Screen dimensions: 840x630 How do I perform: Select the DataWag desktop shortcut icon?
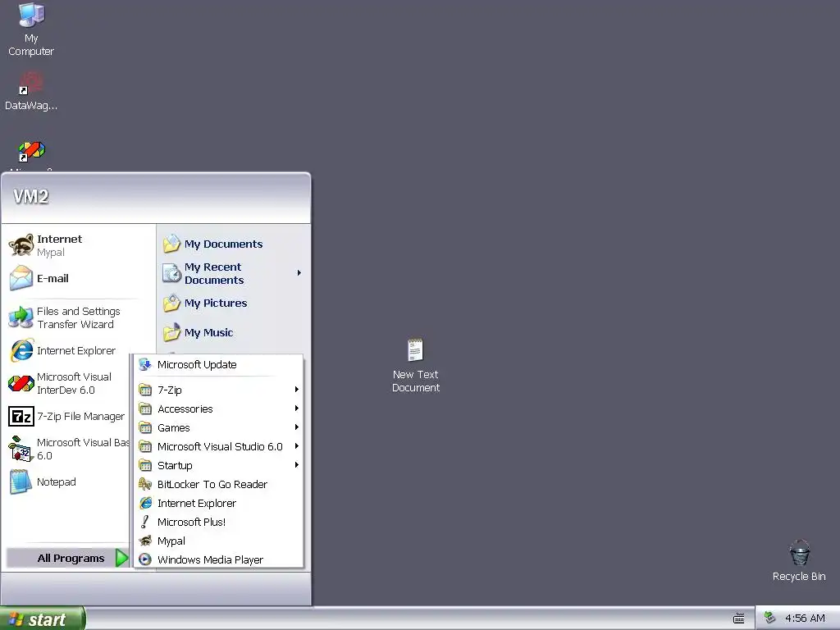[x=31, y=83]
